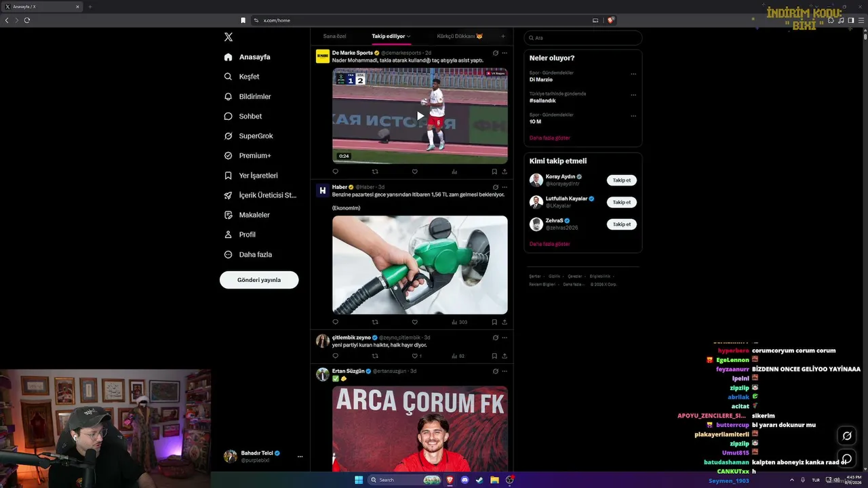The width and height of the screenshot is (868, 488).
Task: Add a new timeline tab with plus
Action: pyautogui.click(x=502, y=36)
